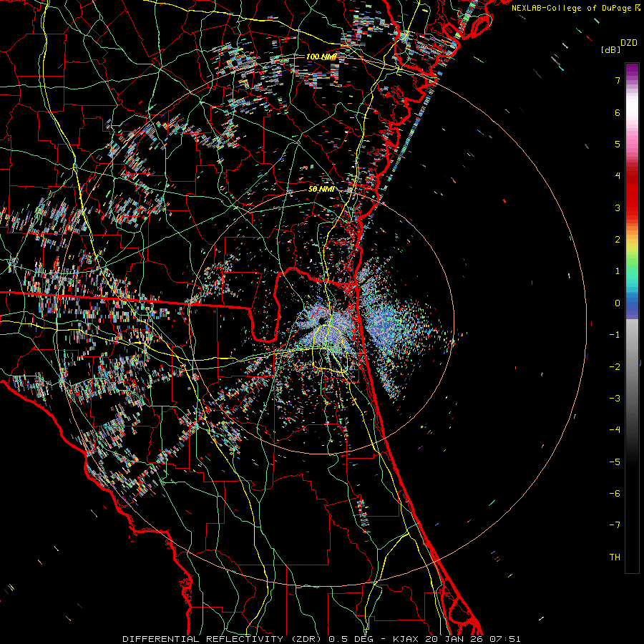The width and height of the screenshot is (644, 644).
Task: Click the 2 value on the color scale
Action: point(618,240)
